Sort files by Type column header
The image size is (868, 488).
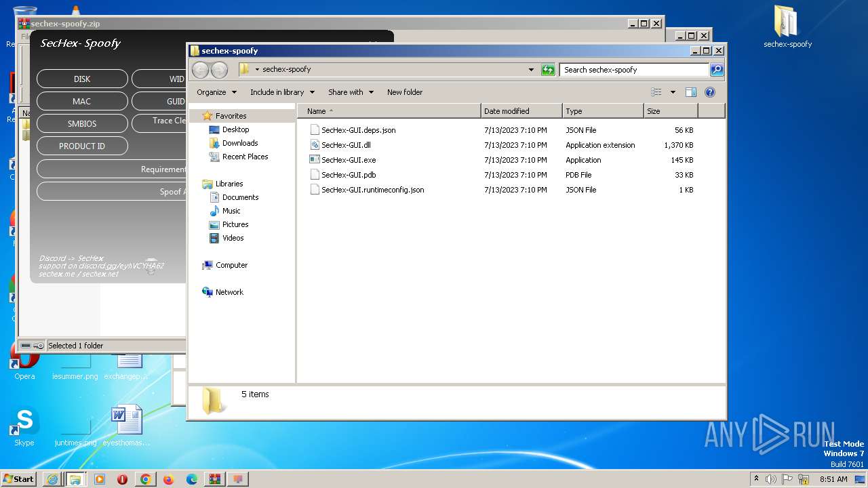coord(603,111)
